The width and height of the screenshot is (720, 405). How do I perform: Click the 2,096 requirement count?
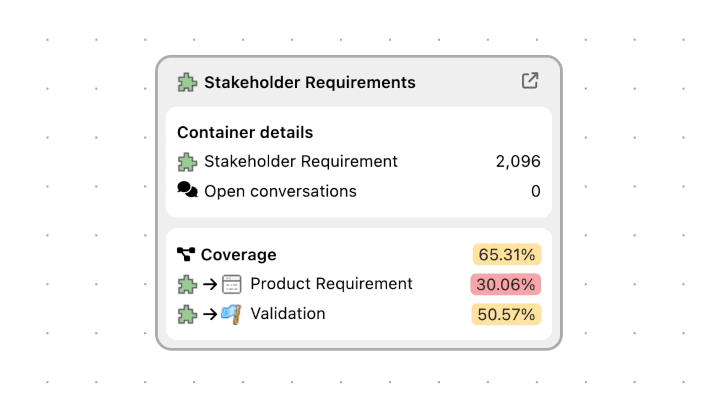[x=518, y=161]
